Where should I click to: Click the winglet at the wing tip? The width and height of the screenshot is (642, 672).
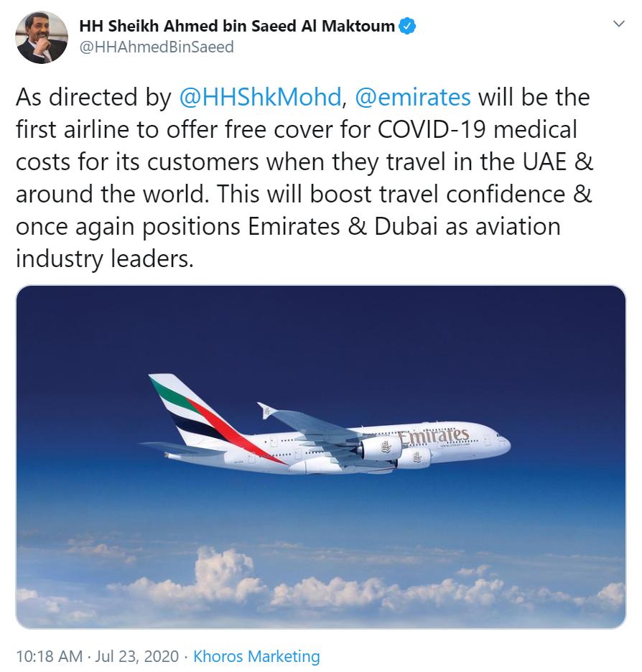pos(266,411)
